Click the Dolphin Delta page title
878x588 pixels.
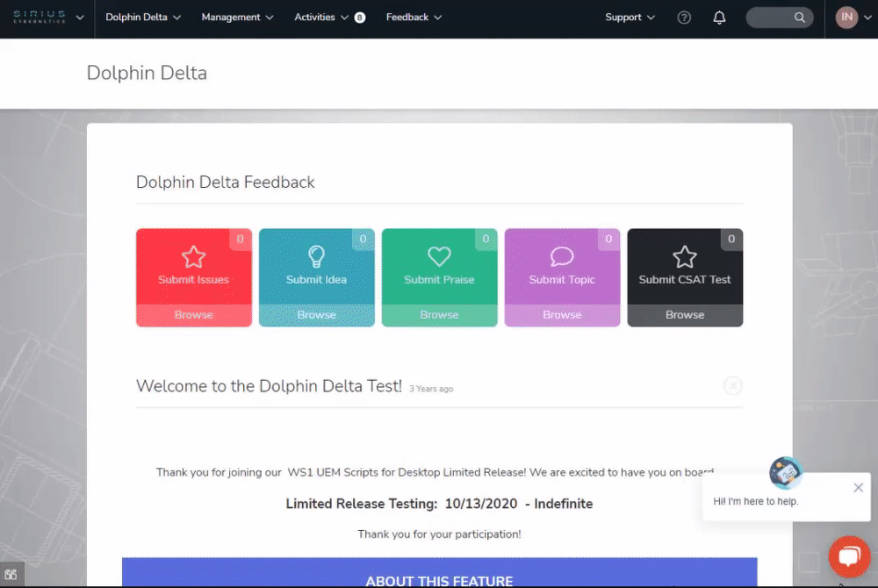[147, 74]
